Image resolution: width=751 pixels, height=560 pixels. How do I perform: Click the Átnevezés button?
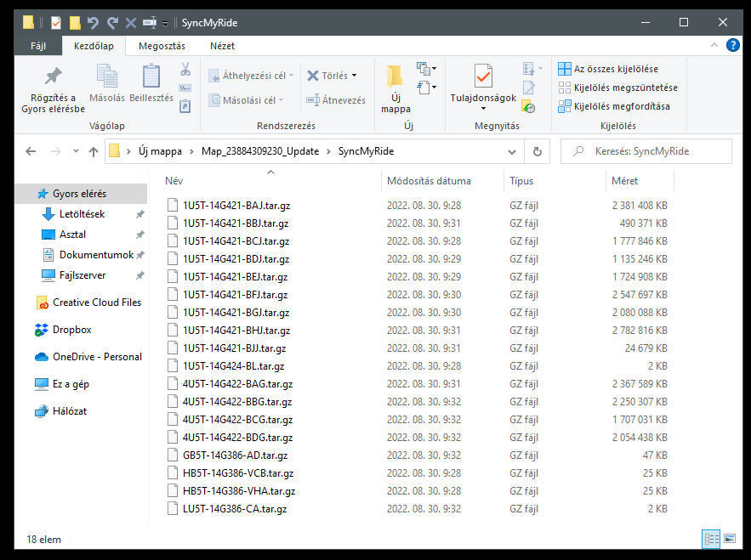[336, 100]
